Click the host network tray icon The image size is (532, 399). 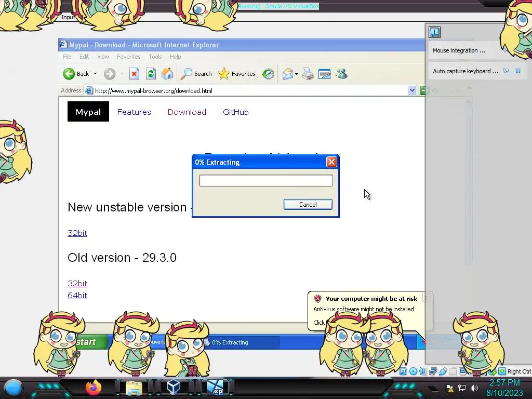[462, 388]
